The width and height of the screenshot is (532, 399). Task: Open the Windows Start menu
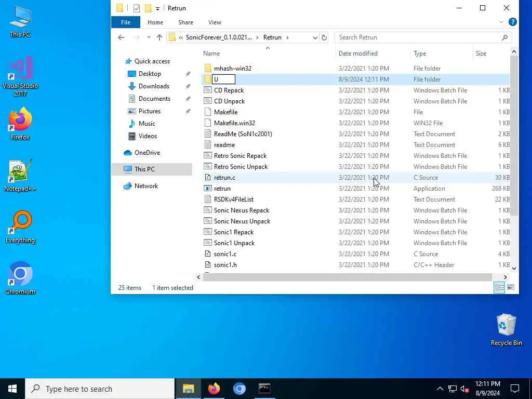tap(12, 389)
